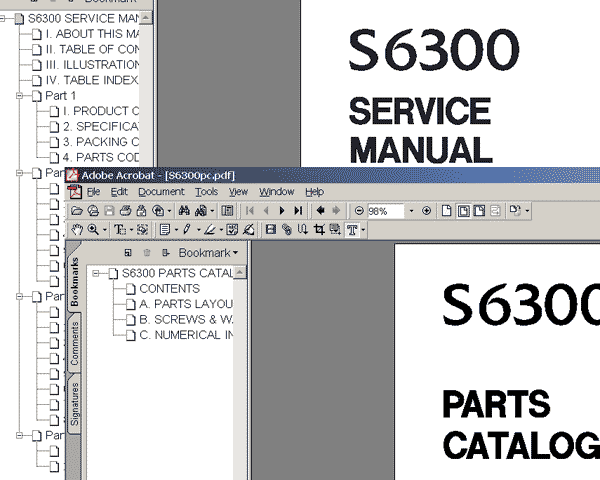Screen dimensions: 600x480
Task: Select the TouchUp Text tool
Action: point(352,230)
